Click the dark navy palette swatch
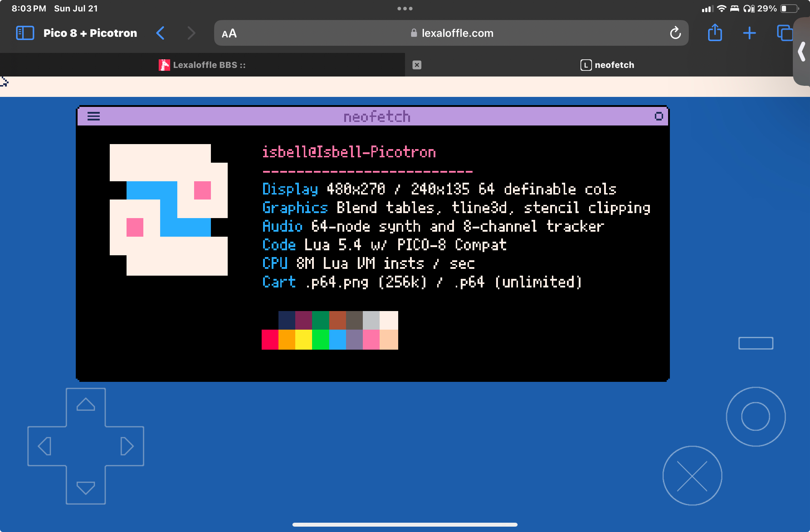This screenshot has width=810, height=532. pyautogui.click(x=287, y=320)
